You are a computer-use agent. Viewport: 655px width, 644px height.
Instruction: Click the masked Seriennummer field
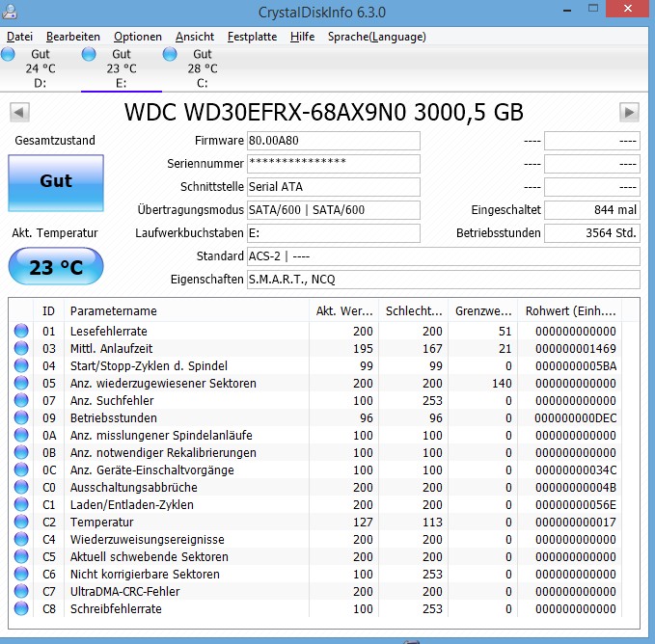[334, 164]
